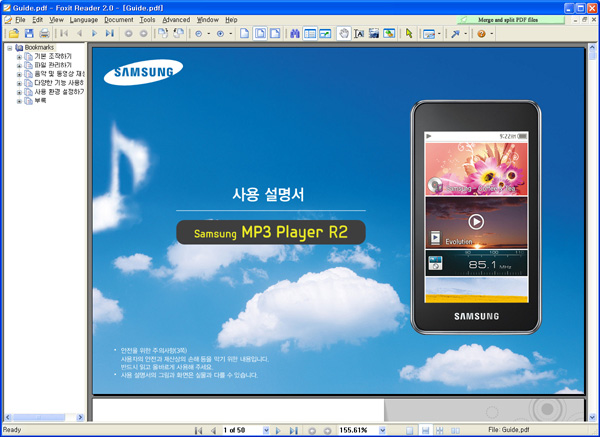600x437 pixels.
Task: Open the File menu
Action: pyautogui.click(x=20, y=20)
